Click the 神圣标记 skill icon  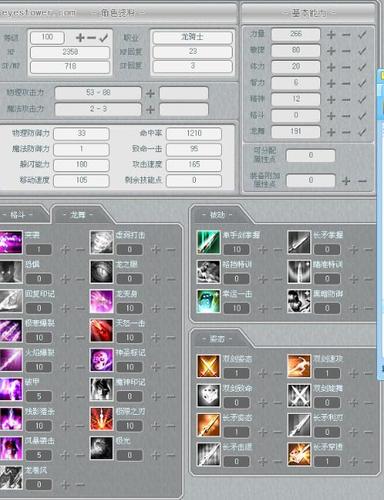coord(101,360)
